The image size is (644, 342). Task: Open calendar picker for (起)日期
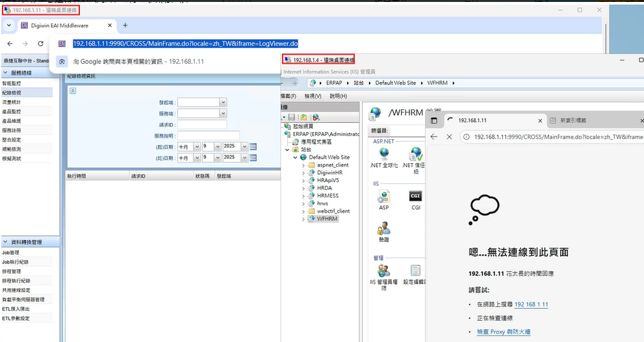tap(253, 147)
